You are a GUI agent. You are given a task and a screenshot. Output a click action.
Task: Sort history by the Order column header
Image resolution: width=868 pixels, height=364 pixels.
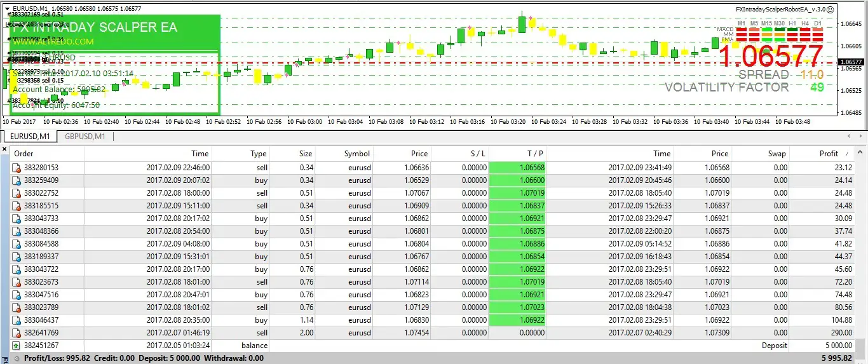(x=24, y=154)
